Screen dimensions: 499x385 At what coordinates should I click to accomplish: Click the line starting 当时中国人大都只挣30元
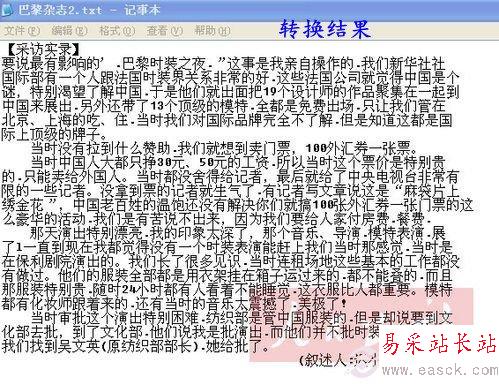coord(238,162)
